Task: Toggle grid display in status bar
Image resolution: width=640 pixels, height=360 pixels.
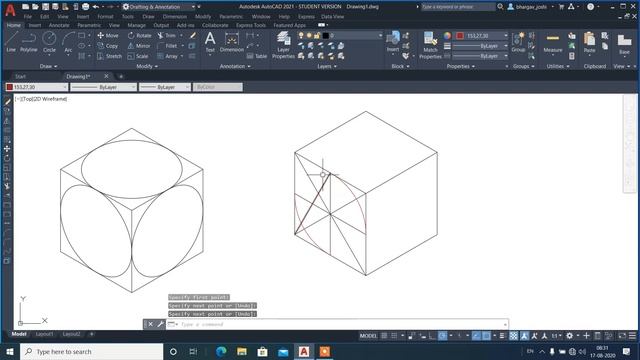Action: click(x=384, y=336)
